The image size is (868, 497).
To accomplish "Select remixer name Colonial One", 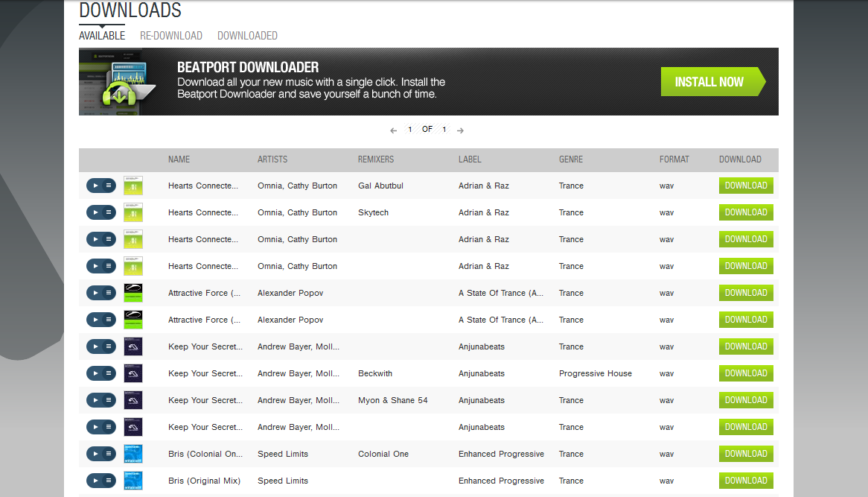I will (383, 454).
